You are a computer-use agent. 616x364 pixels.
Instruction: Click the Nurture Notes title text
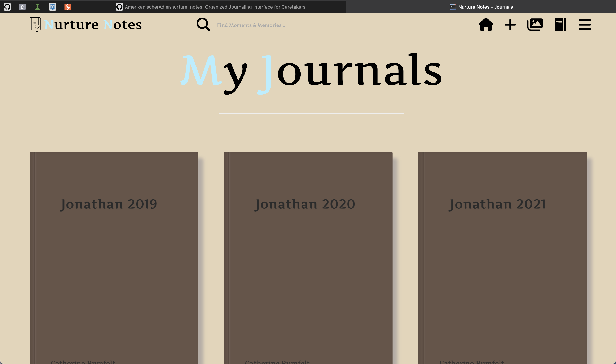coord(93,25)
